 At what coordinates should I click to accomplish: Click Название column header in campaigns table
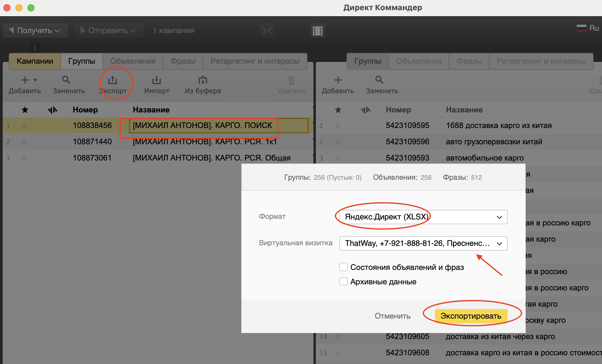coord(151,110)
